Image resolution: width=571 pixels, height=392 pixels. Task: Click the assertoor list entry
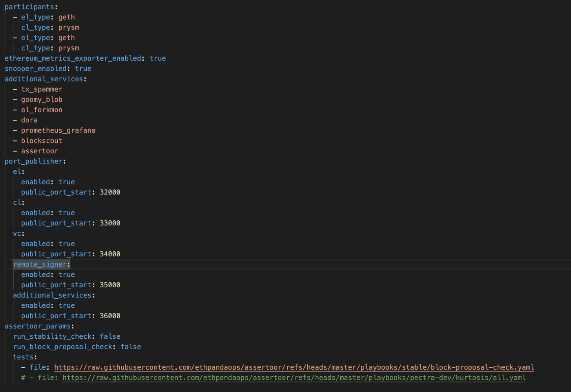click(40, 151)
